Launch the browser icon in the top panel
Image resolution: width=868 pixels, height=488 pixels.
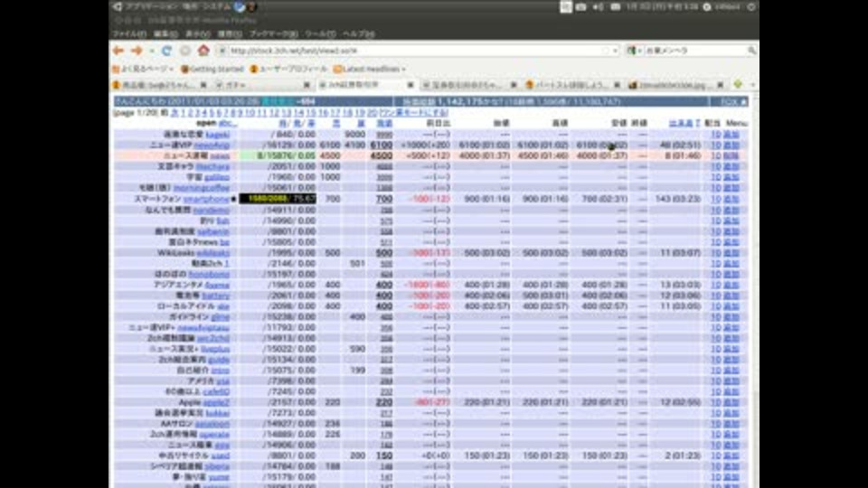point(239,6)
